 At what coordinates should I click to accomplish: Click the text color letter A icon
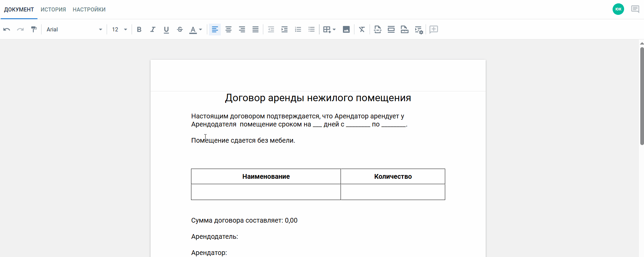pos(193,30)
